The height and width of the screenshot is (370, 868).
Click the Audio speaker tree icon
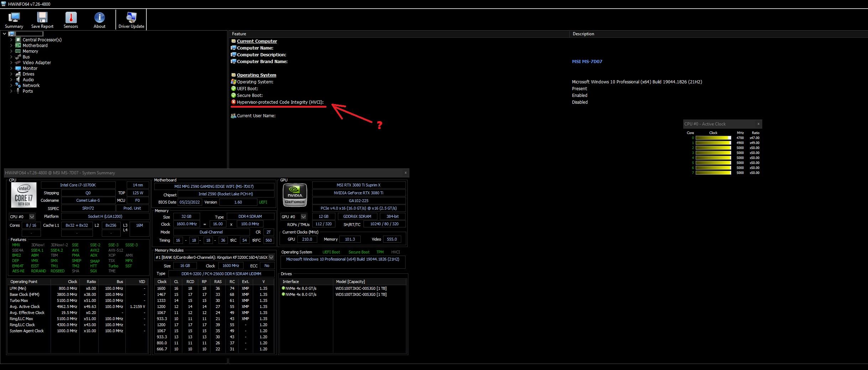point(18,79)
